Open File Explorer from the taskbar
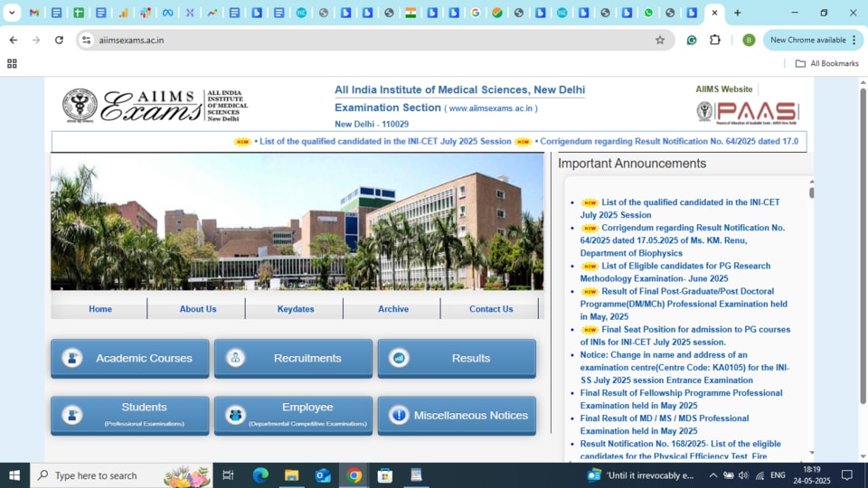This screenshot has height=488, width=868. pos(292,475)
